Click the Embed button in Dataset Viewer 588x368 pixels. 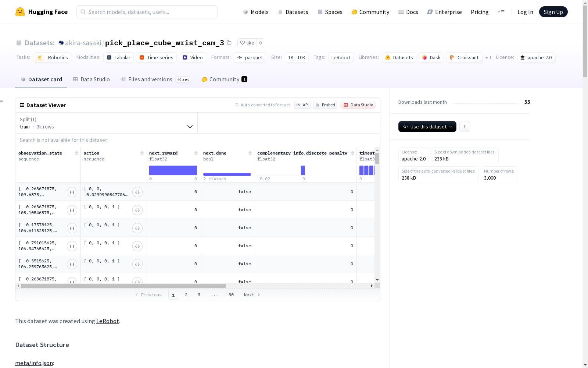click(325, 105)
